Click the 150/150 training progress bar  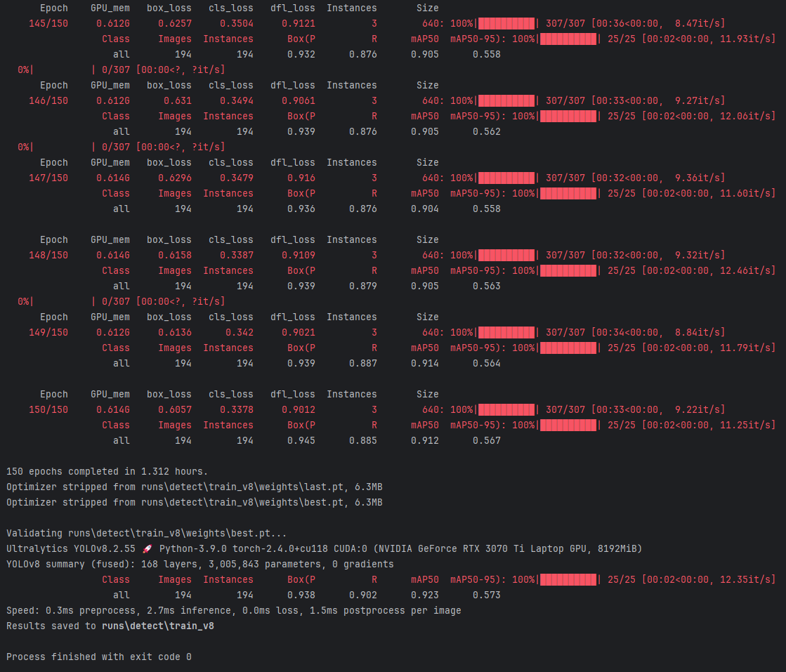click(506, 409)
